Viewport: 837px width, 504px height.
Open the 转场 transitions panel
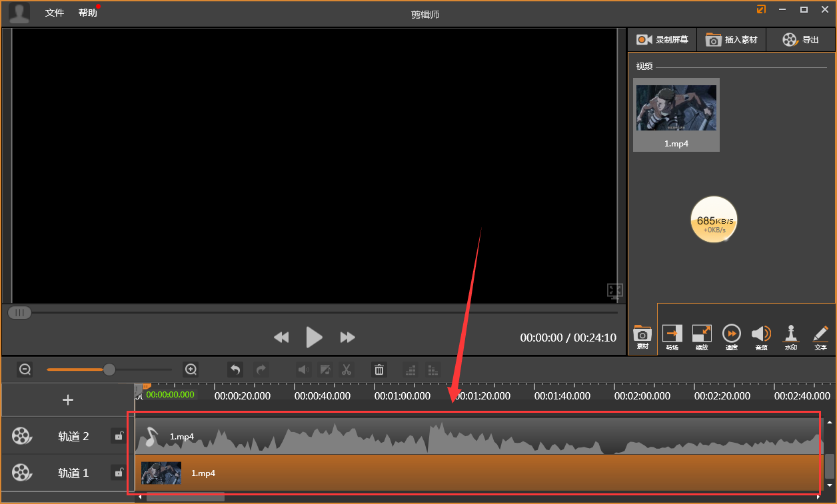(x=672, y=337)
